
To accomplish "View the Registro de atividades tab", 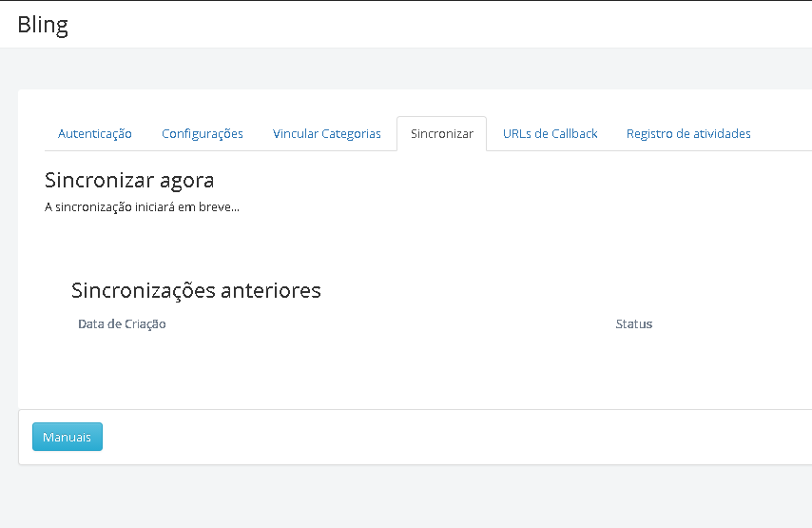I will click(x=688, y=134).
